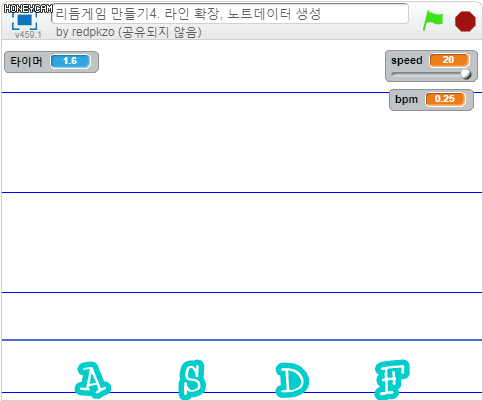Viewport: 483px width, 401px height.
Task: Click the version label v459.1
Action: 28,35
